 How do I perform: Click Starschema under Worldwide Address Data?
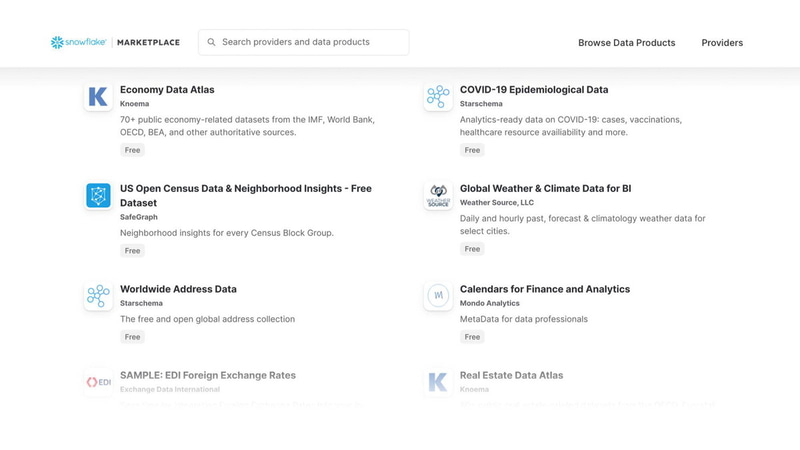pyautogui.click(x=141, y=303)
